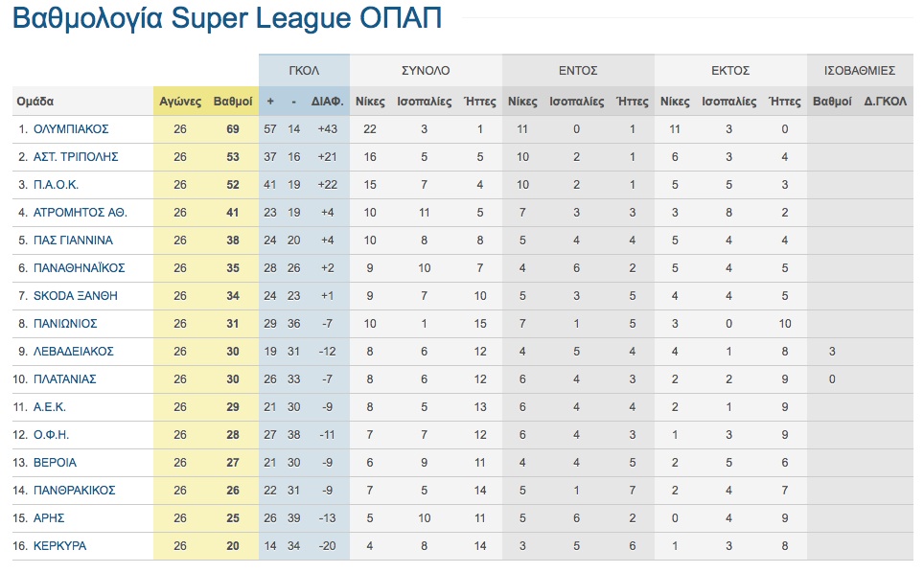Select ΑΤΡΟΜΗΤΟΣ ΑΘ. in the standings

[80, 212]
